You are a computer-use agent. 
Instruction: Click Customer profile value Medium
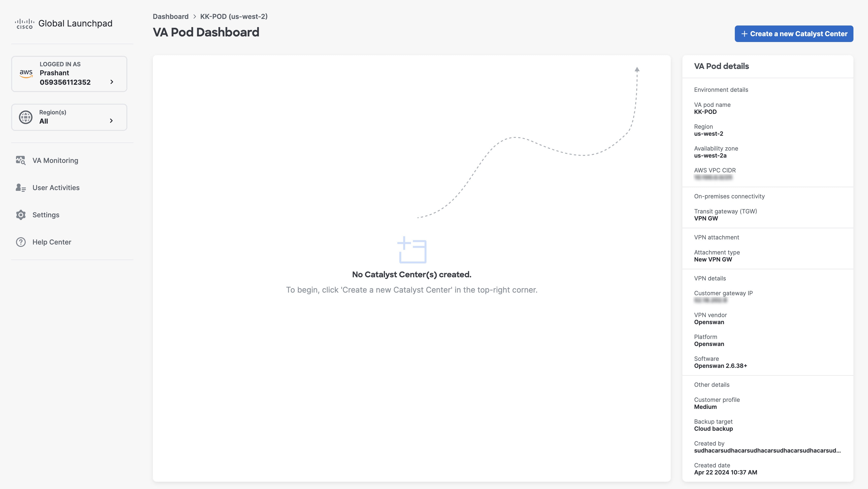[705, 407]
